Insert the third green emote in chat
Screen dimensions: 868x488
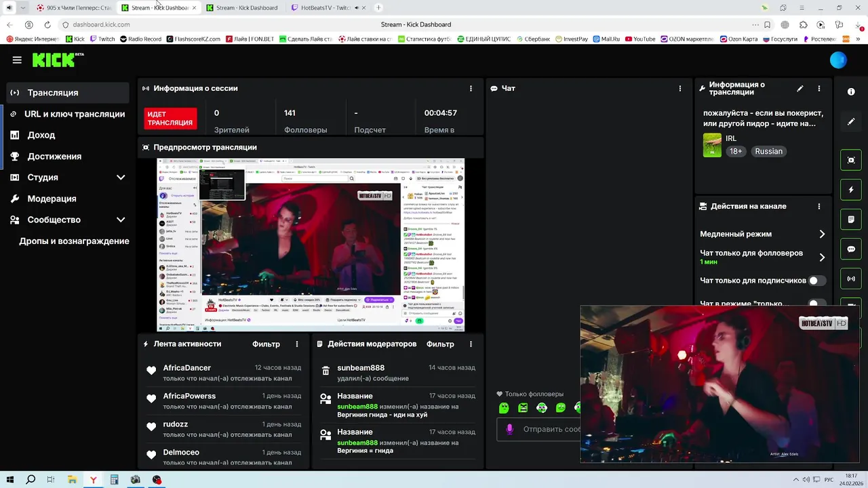click(542, 407)
